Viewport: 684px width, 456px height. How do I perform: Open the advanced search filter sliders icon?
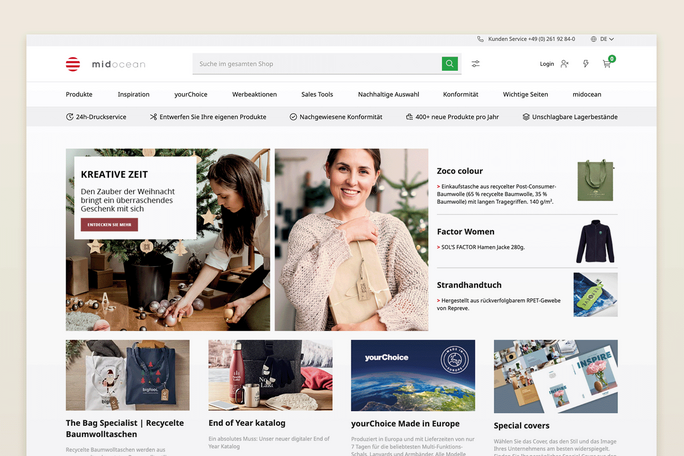click(476, 64)
